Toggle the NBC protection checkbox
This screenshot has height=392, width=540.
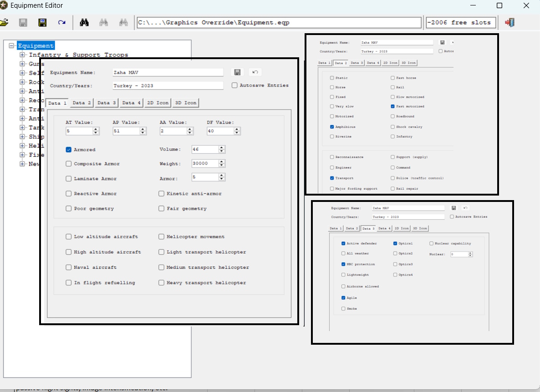pyautogui.click(x=343, y=264)
